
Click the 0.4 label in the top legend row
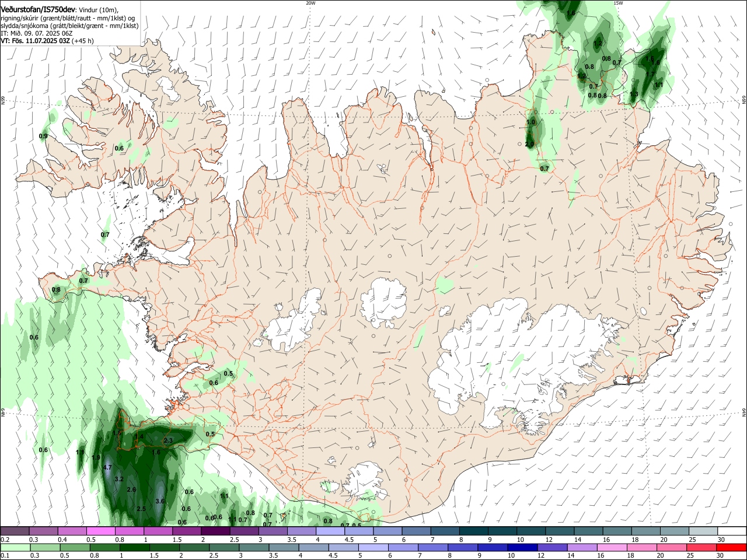(x=62, y=540)
